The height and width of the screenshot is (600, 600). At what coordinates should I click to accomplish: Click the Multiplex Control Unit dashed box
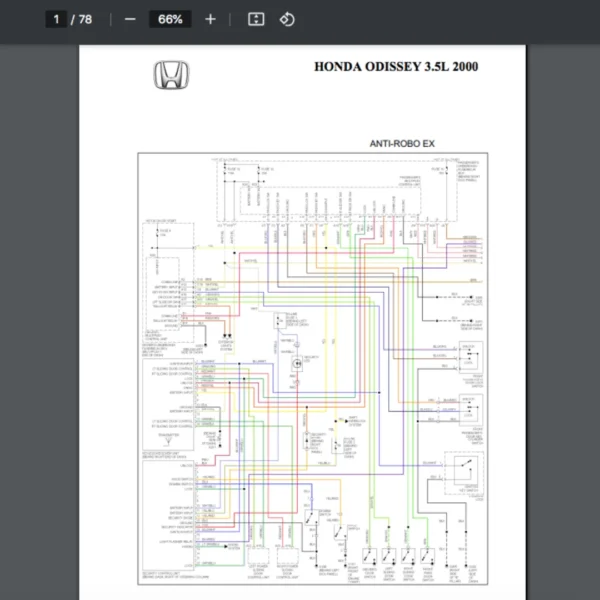pos(330,201)
